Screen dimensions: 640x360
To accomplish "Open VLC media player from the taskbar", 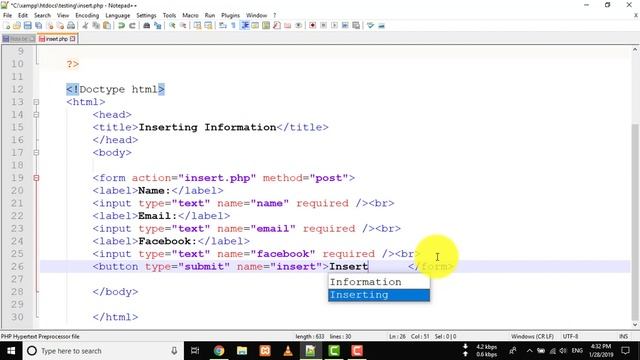I will point(288,351).
